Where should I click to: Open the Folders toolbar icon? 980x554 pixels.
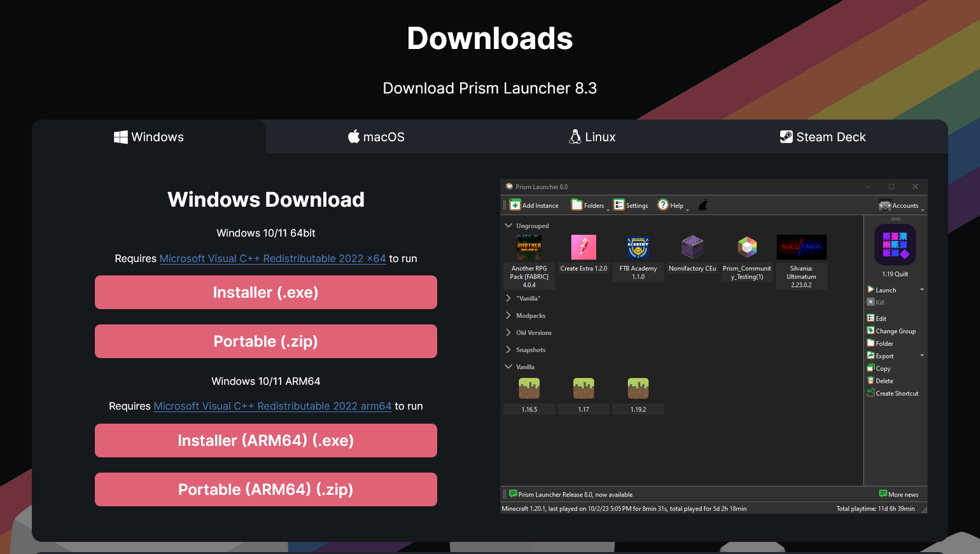click(577, 205)
